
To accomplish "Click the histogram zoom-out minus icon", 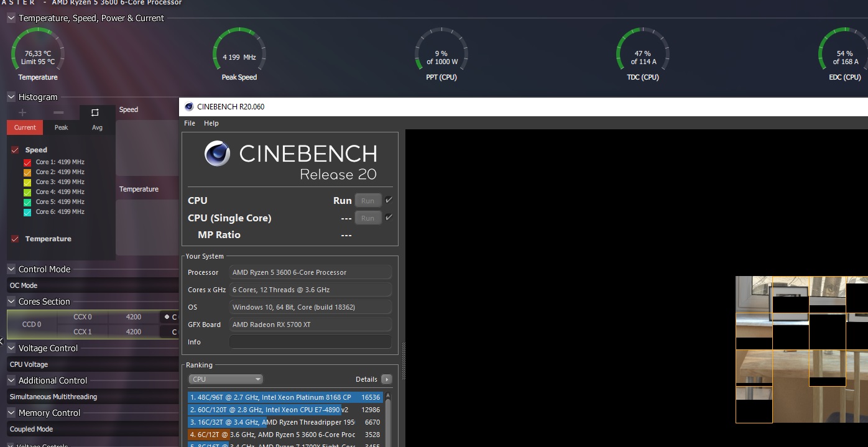I will [58, 113].
